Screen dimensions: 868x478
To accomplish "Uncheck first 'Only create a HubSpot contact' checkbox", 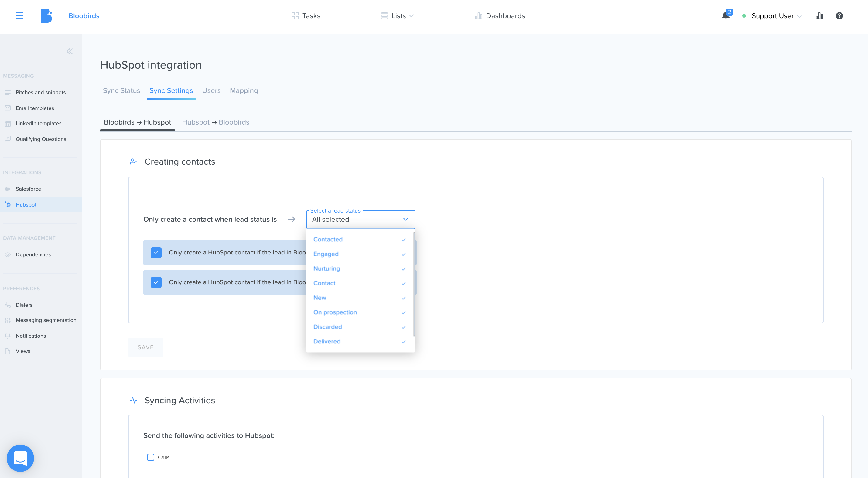I will (156, 253).
